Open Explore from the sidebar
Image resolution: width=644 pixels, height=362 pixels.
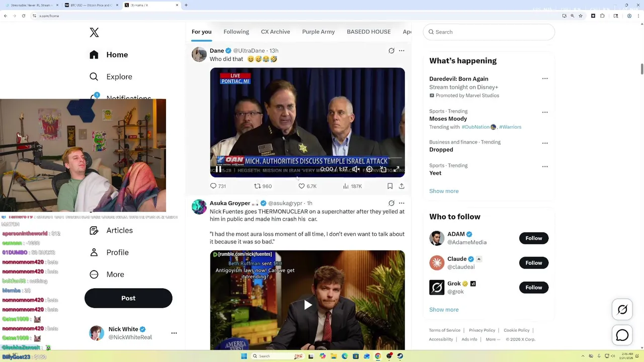(x=111, y=77)
